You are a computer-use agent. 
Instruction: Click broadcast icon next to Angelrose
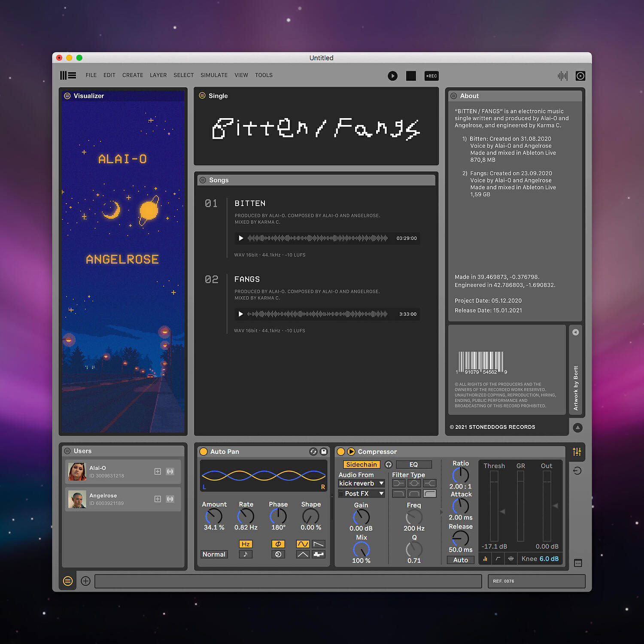click(x=170, y=499)
